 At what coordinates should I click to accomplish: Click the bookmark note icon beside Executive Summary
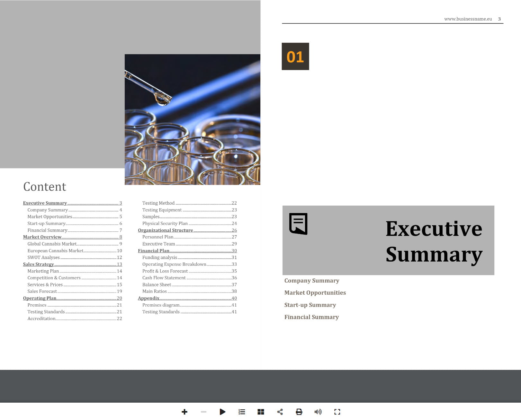click(298, 224)
